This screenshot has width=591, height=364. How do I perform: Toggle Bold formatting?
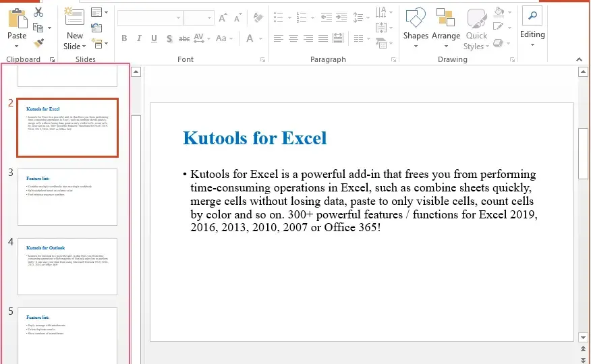(124, 38)
